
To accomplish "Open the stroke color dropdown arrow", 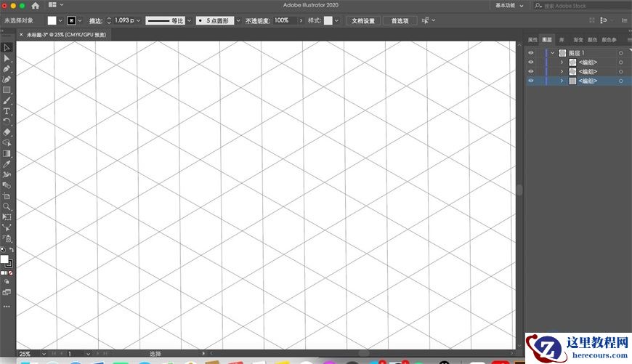I will (80, 20).
